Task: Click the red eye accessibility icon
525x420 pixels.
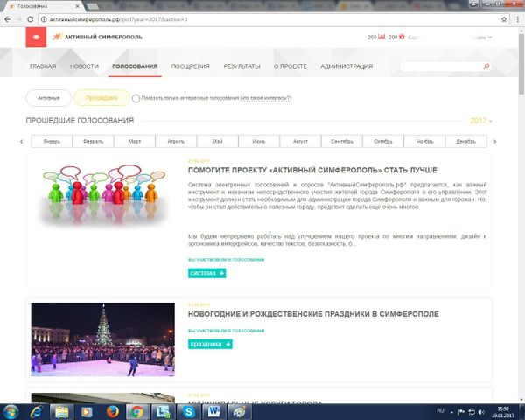Action: [36, 37]
